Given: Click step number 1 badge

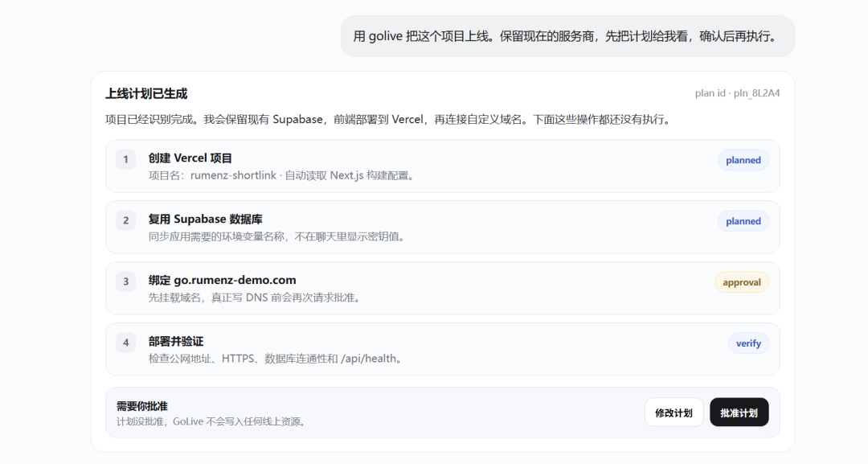Looking at the screenshot, I should pos(125,159).
